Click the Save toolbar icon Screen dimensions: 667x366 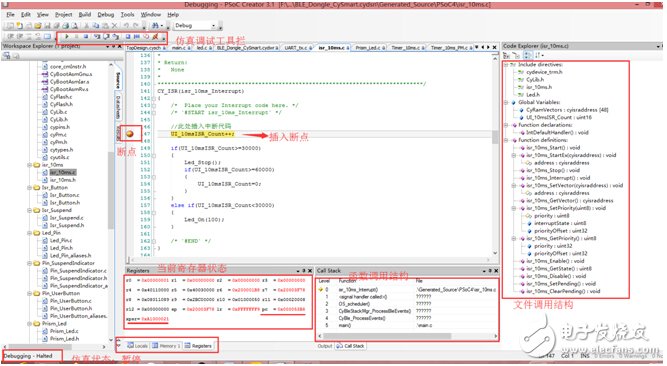point(47,26)
